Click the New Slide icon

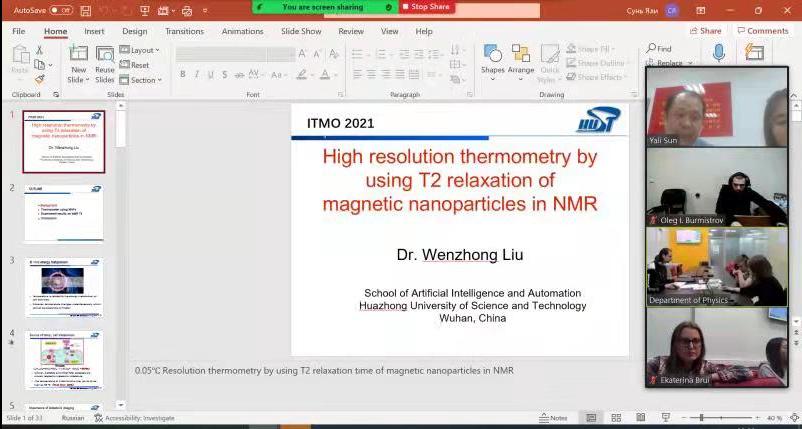(78, 60)
